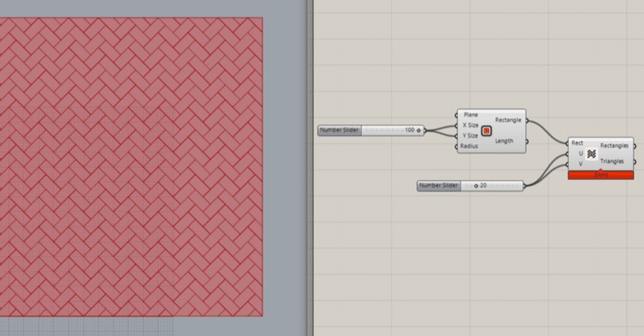
Task: Click the red profiler timing bar
Action: [601, 175]
